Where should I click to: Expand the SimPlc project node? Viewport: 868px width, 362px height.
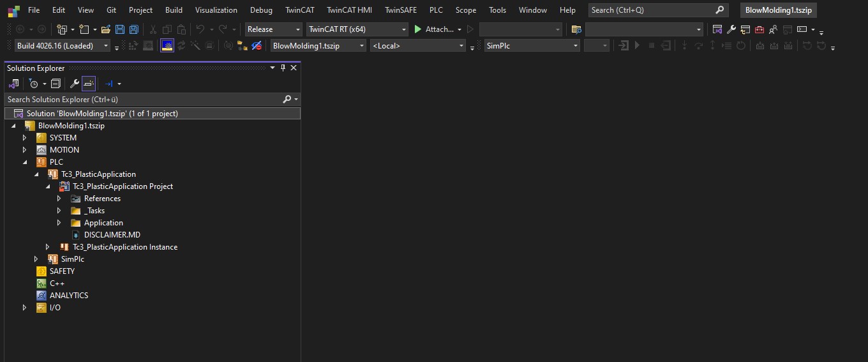click(36, 259)
